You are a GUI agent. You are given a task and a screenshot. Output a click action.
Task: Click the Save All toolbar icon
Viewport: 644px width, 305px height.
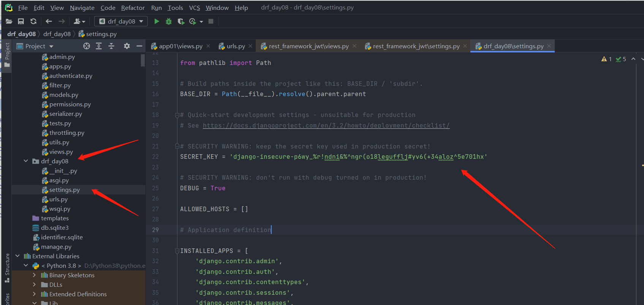[21, 21]
